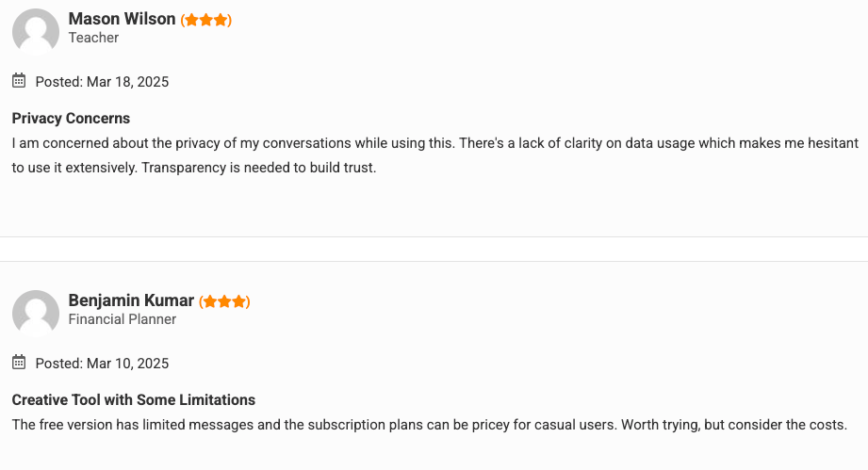868x470 pixels.
Task: Click Mason Wilson's third rating star
Action: click(x=221, y=20)
